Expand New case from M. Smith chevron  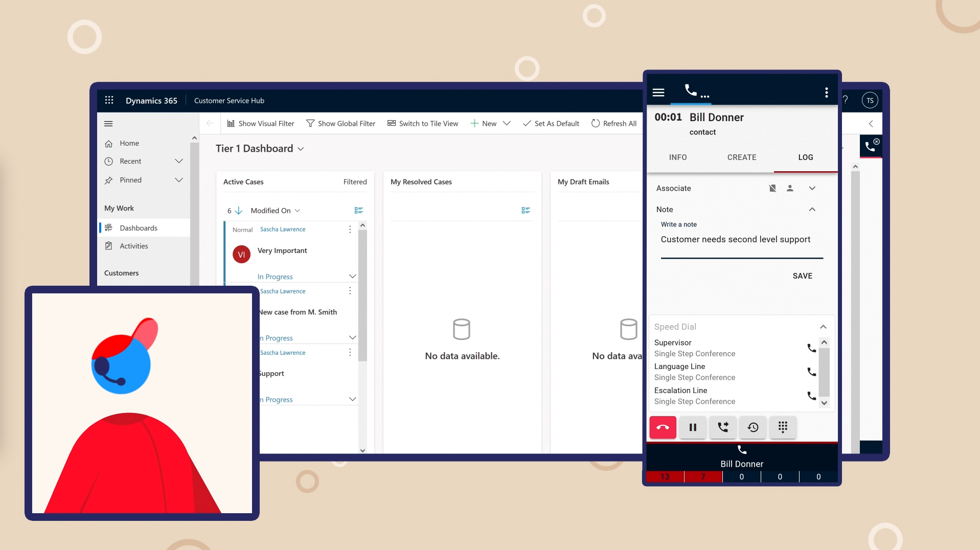pos(352,338)
